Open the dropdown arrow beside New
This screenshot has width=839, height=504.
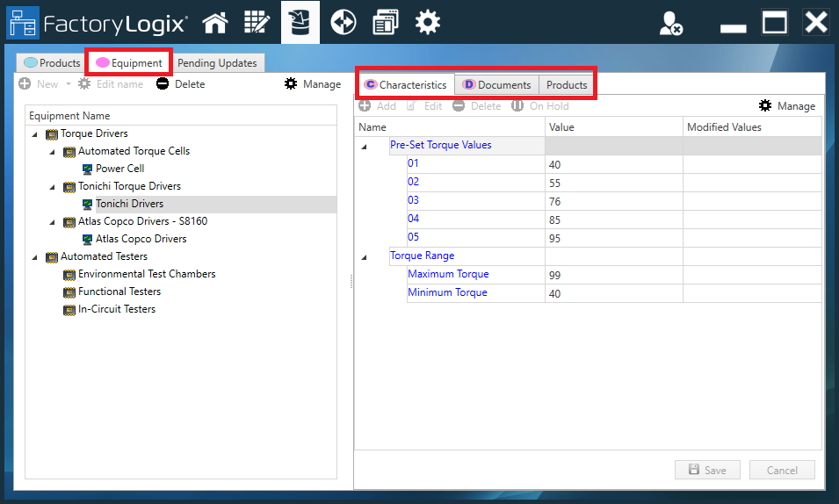point(68,84)
